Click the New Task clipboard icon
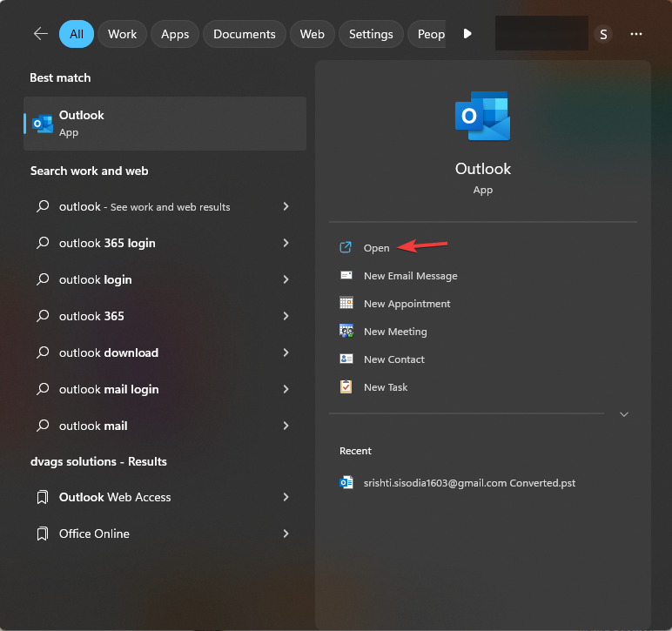 [346, 386]
